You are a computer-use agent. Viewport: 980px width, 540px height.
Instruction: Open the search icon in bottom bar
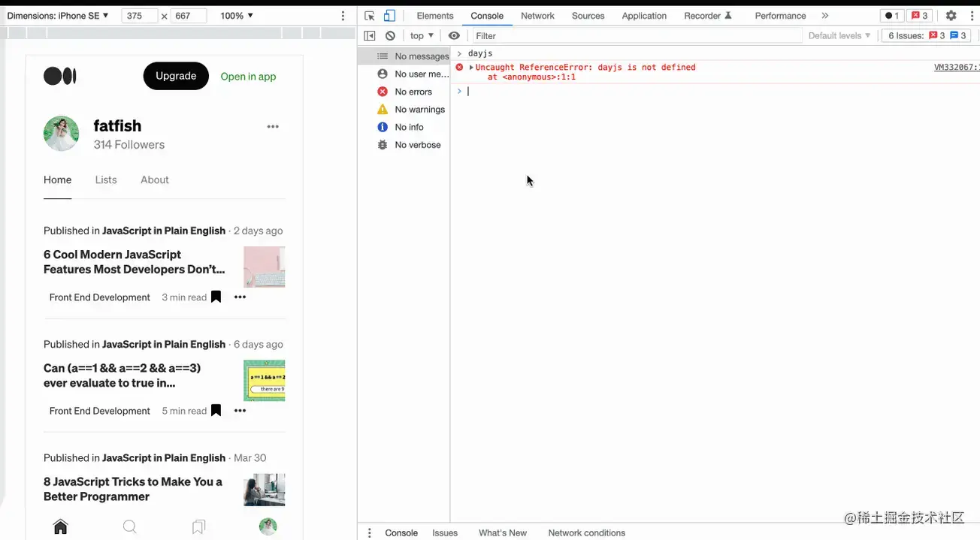[129, 526]
